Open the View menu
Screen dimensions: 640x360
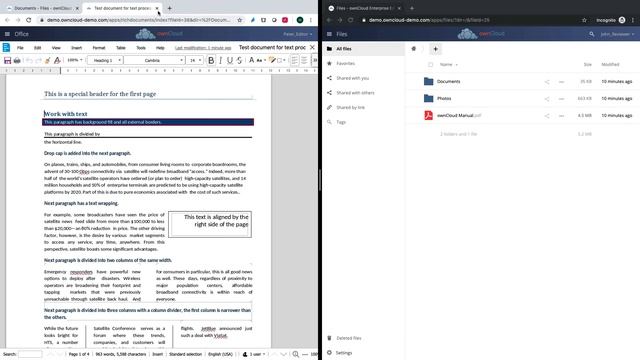tap(56, 48)
